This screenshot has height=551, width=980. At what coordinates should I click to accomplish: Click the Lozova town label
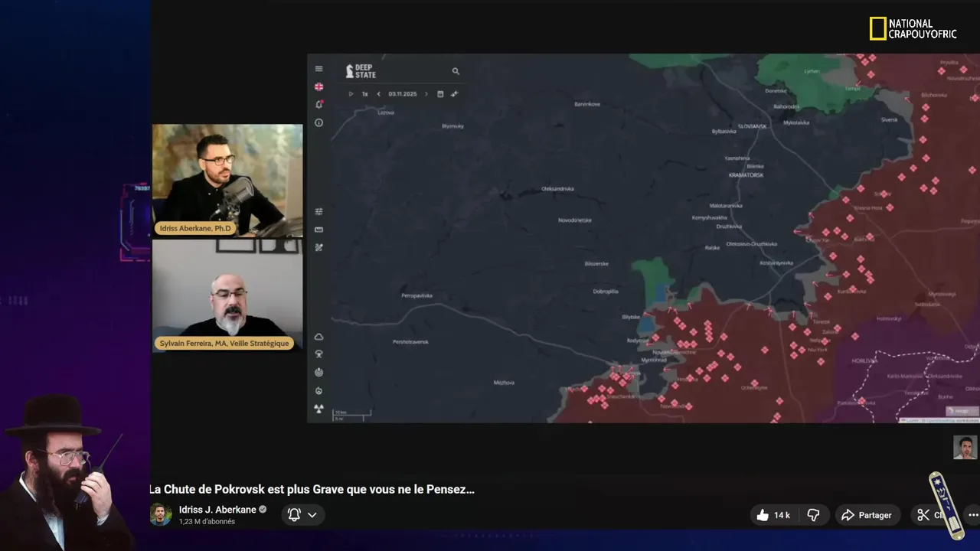click(386, 112)
